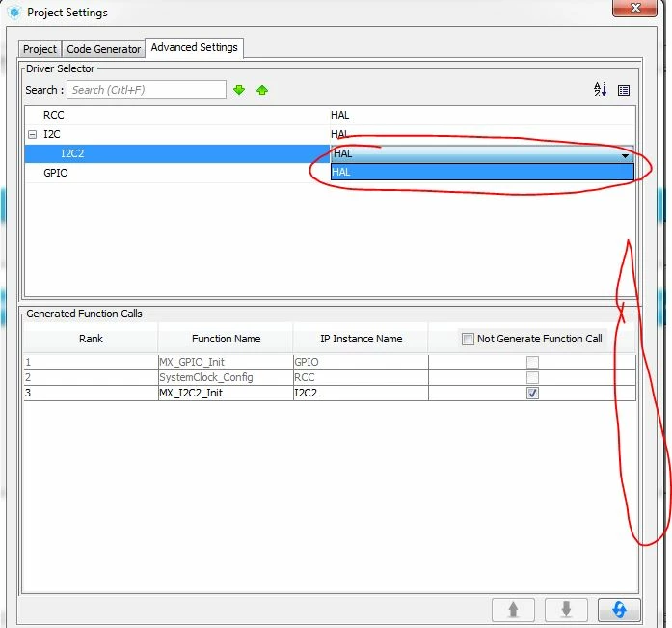This screenshot has height=628, width=672.
Task: Toggle the list view icon in Driver Selector
Action: [x=624, y=90]
